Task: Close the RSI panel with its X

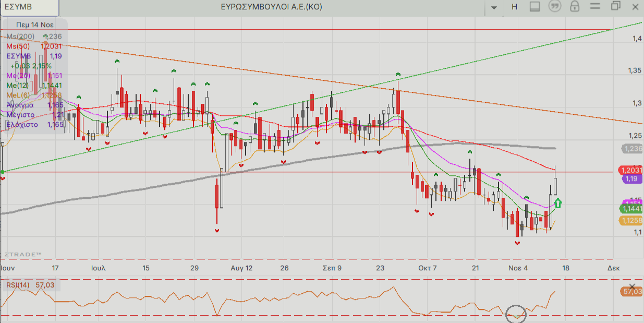Action: point(633,287)
